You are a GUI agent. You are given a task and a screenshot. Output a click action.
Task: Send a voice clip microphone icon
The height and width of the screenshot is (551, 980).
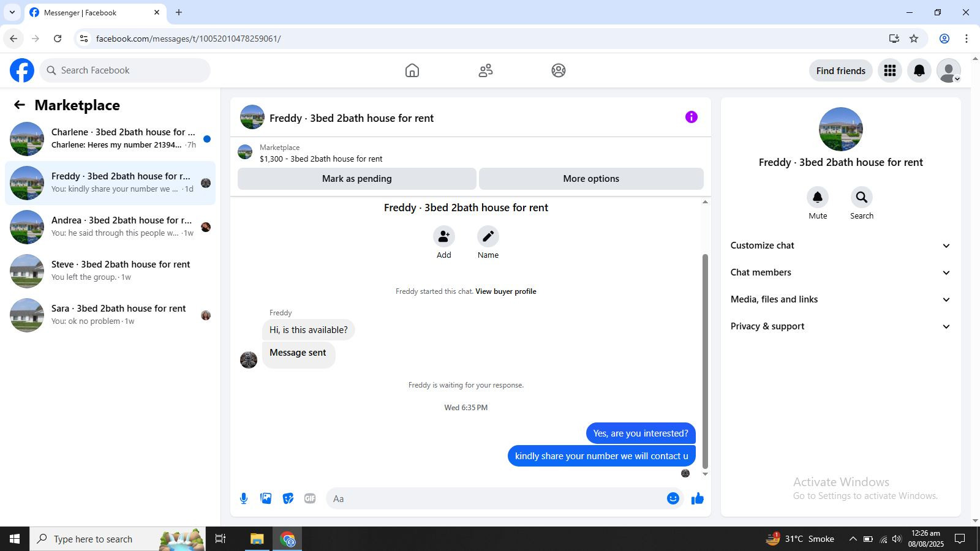click(x=244, y=498)
